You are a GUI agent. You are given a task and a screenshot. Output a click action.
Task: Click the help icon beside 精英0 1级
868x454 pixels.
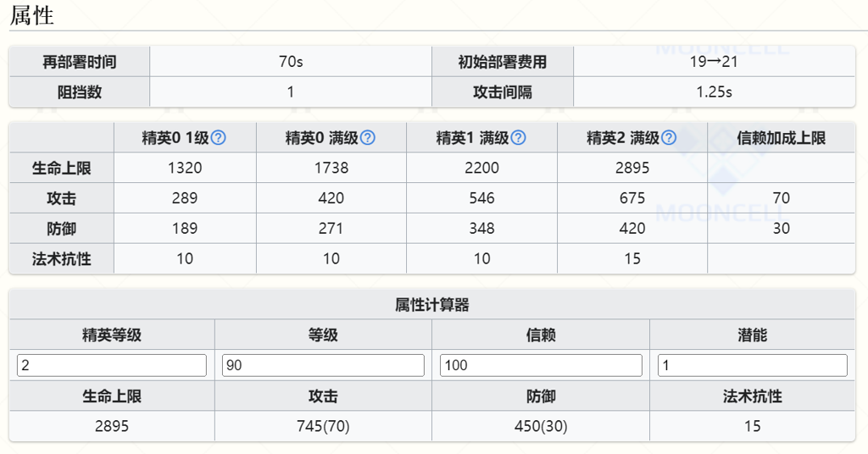click(218, 138)
